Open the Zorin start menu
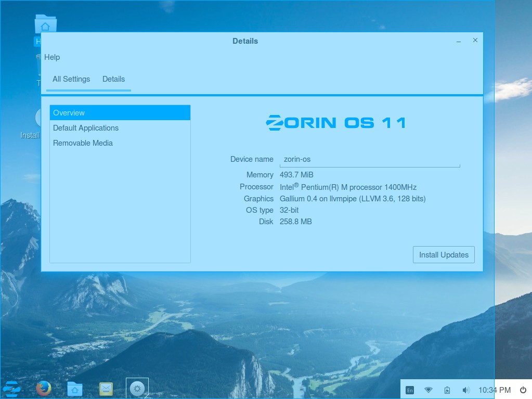The image size is (532, 399). tap(11, 389)
